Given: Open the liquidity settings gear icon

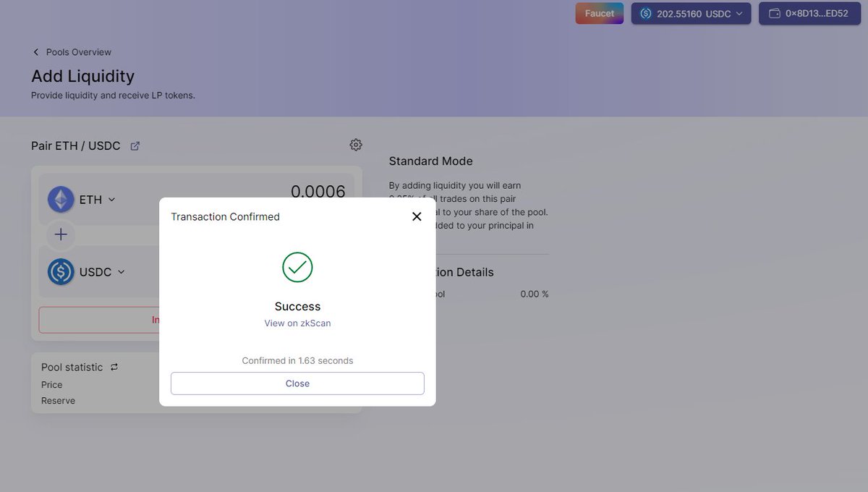Looking at the screenshot, I should 356,145.
